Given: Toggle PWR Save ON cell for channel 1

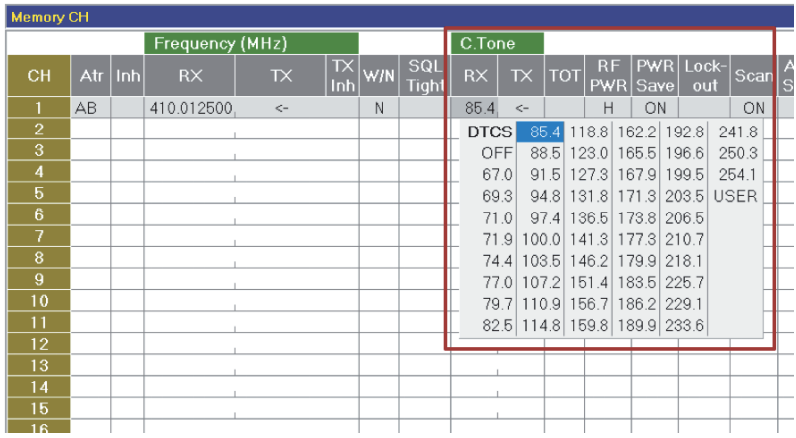Looking at the screenshot, I should (655, 108).
